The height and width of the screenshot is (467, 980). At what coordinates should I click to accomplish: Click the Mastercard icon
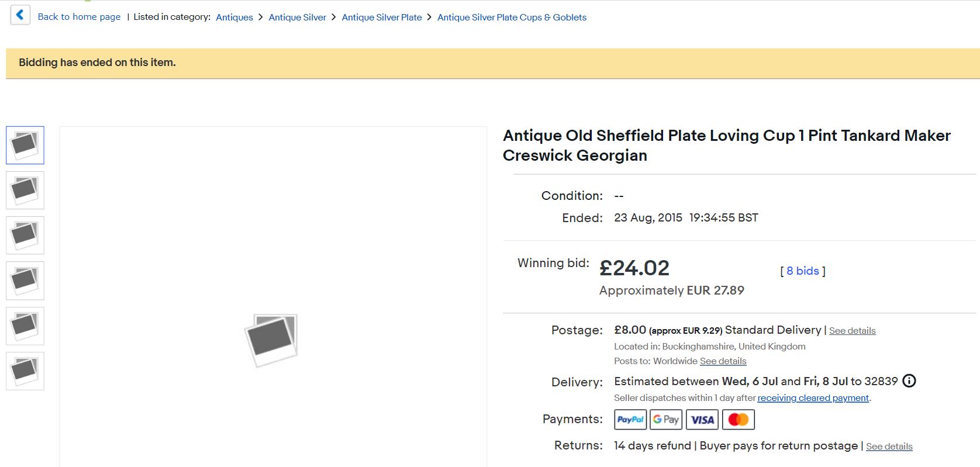[739, 420]
